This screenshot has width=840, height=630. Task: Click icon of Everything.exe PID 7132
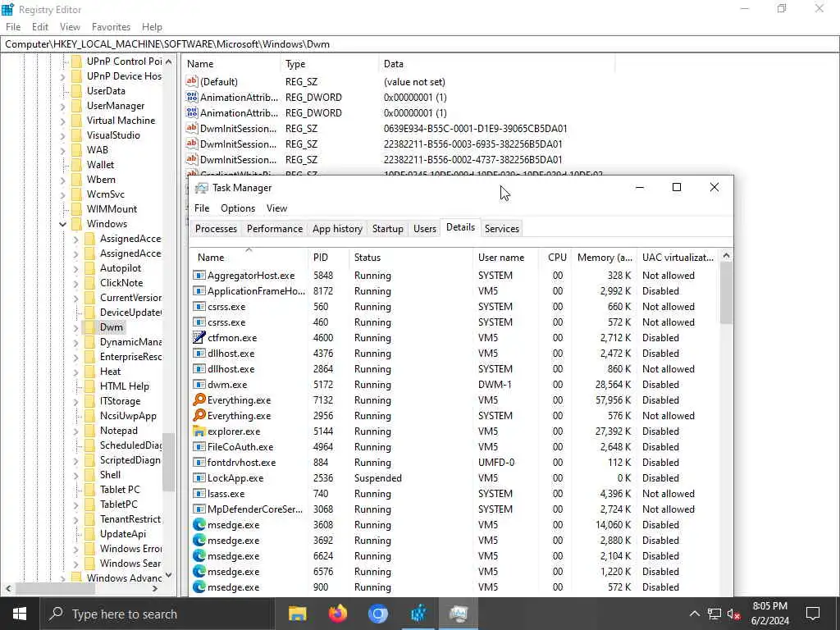(x=199, y=400)
